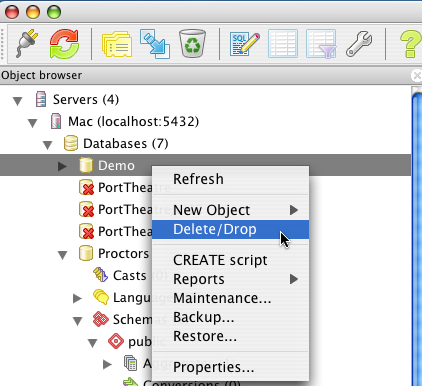Click the plug connection toolbar icon
Image resolution: width=422 pixels, height=386 pixels.
27,44
